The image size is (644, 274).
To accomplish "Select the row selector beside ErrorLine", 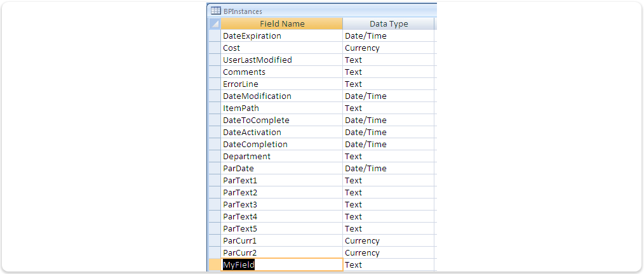I will click(215, 84).
